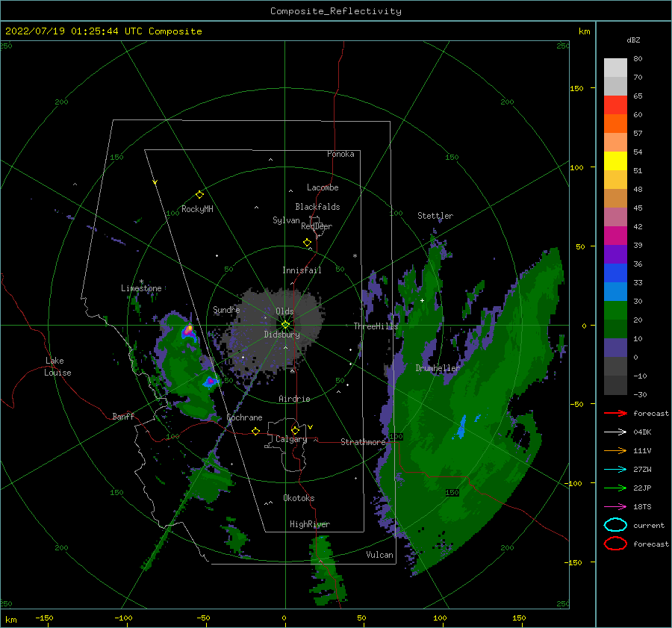Click the intense storm cell core west of Sundre
This screenshot has width=672, height=628.
(x=189, y=331)
